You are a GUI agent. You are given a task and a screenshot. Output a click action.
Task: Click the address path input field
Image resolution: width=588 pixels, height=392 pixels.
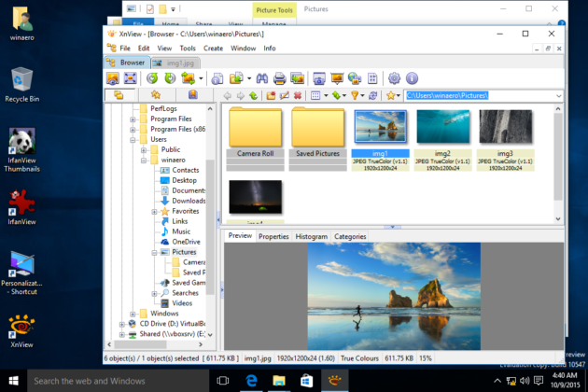coord(479,95)
